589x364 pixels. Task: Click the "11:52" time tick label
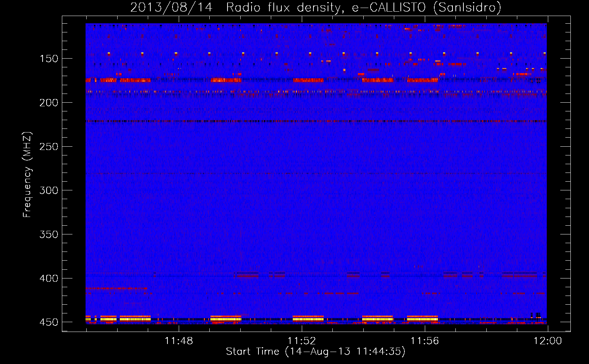pyautogui.click(x=302, y=341)
